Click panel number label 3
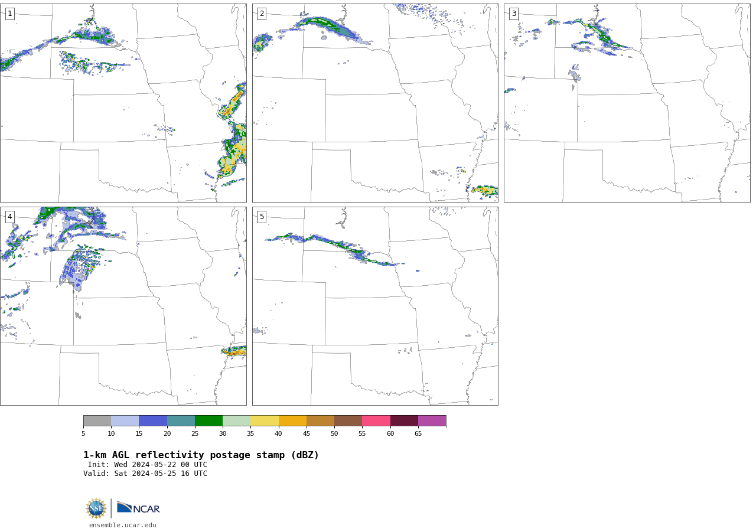 (x=514, y=14)
